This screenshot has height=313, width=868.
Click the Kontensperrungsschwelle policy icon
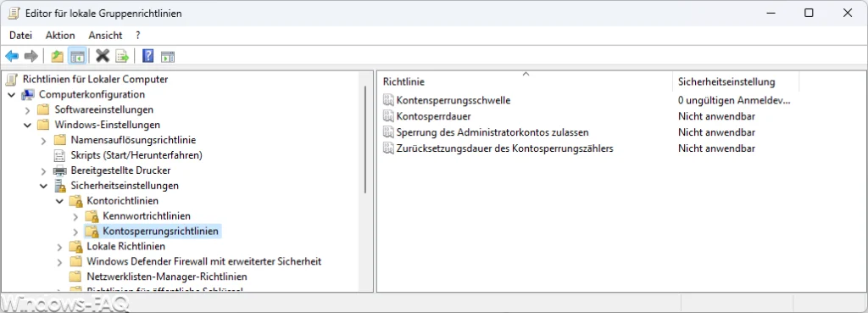(x=388, y=100)
